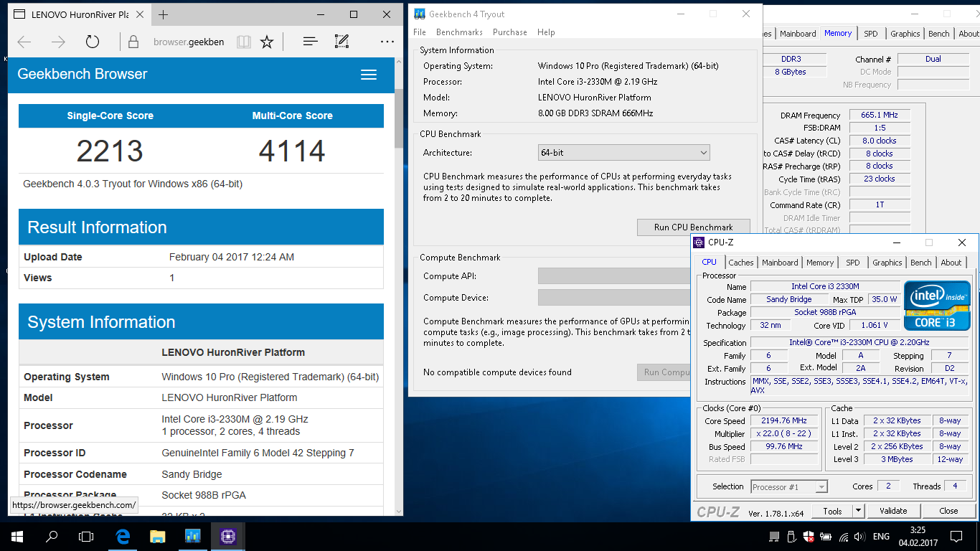980x551 pixels.
Task: Open Mainboard tab in front CPU-Z
Action: click(780, 263)
